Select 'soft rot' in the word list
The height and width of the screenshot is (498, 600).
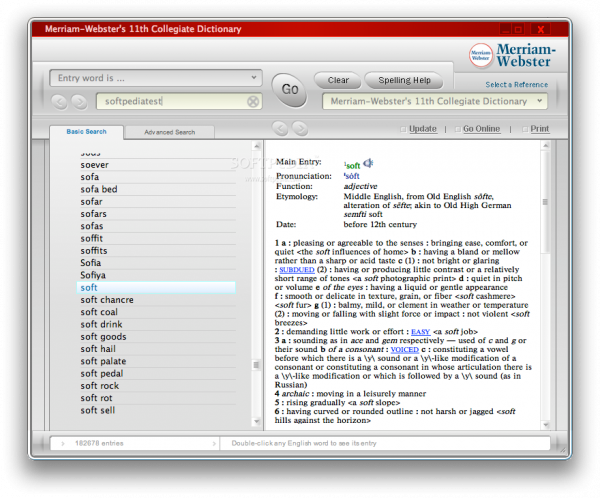(x=156, y=398)
